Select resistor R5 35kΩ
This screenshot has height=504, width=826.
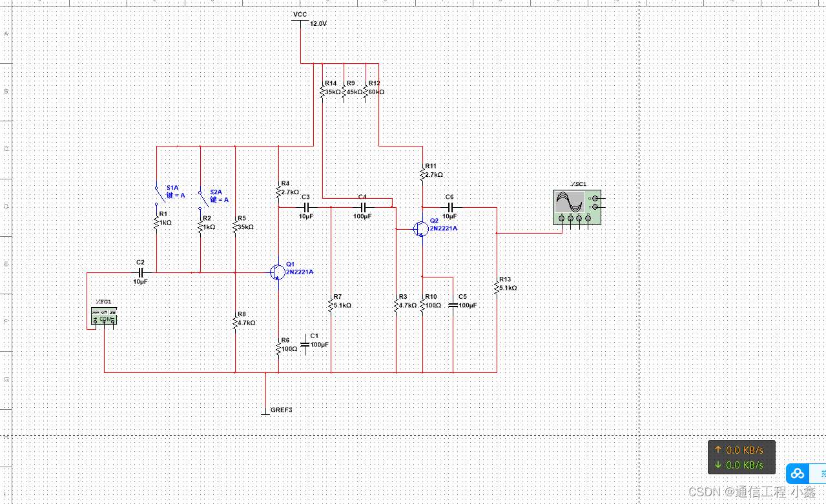(x=235, y=227)
